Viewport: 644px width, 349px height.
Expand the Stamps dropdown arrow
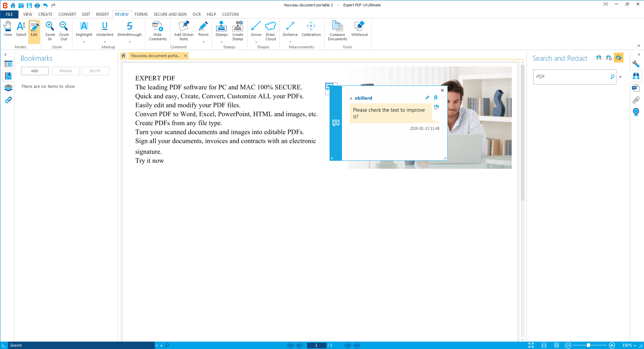point(221,42)
